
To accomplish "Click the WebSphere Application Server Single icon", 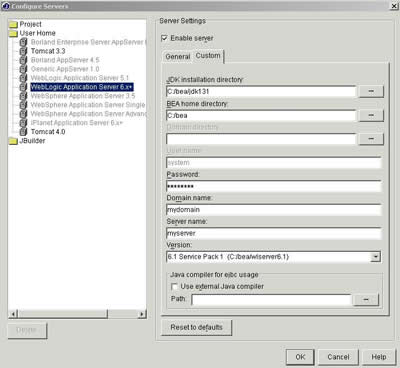I will (23, 105).
